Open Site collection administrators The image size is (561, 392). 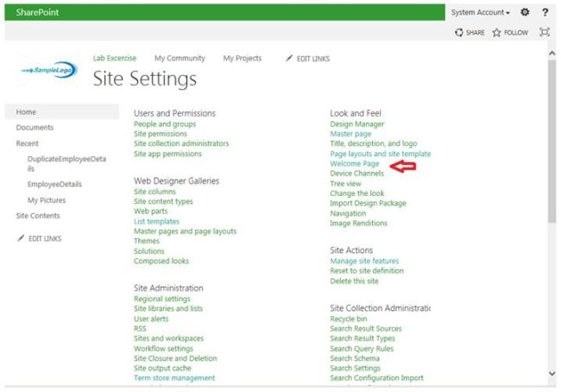coord(181,143)
